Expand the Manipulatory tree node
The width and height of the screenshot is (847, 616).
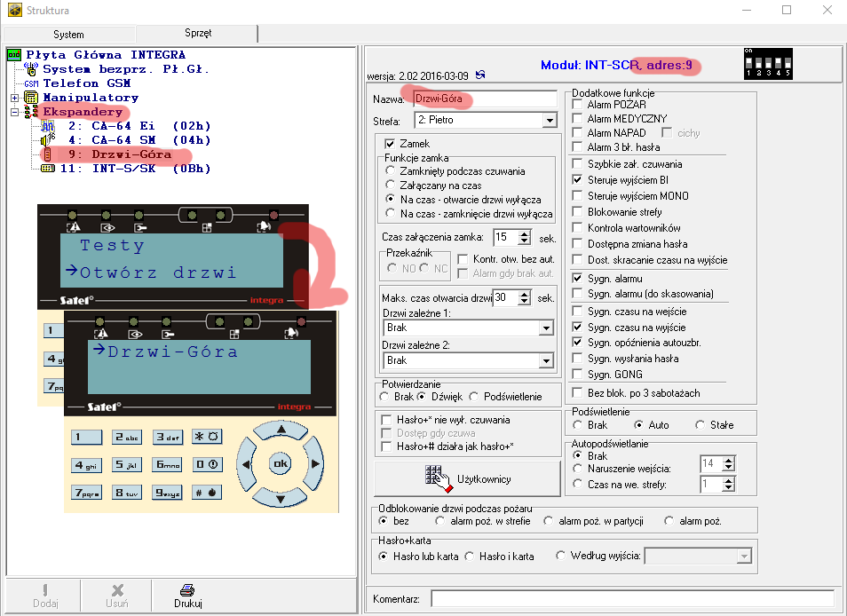click(x=14, y=98)
